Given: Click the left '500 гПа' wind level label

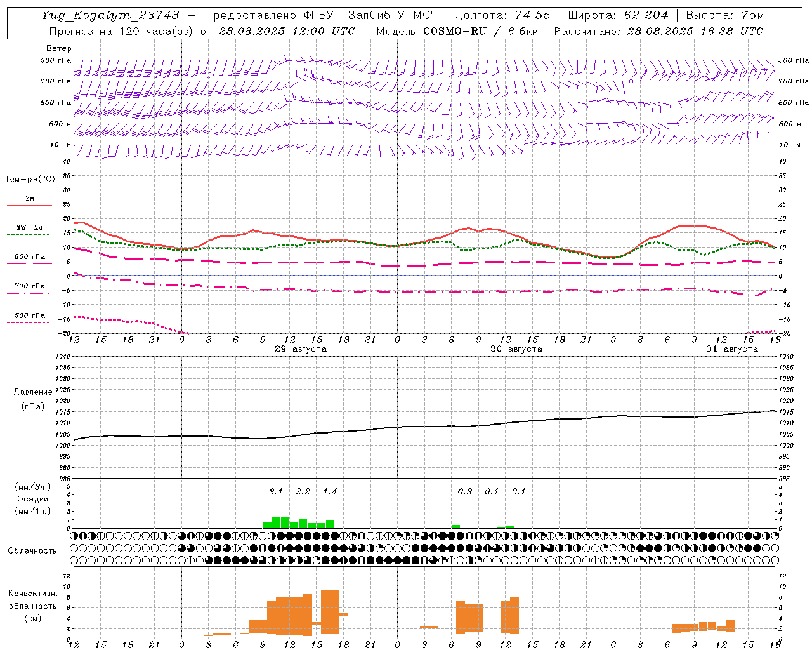Looking at the screenshot, I should coord(56,61).
